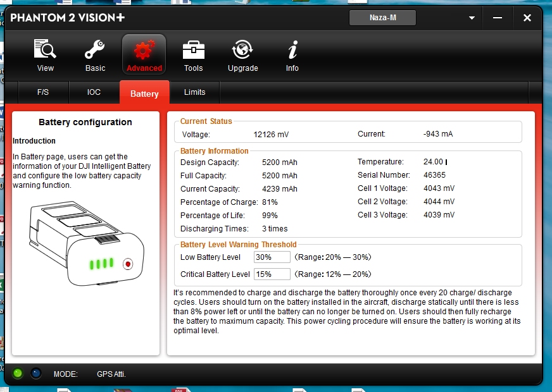
Task: Open the title bar dropdown arrow
Action: 472,18
